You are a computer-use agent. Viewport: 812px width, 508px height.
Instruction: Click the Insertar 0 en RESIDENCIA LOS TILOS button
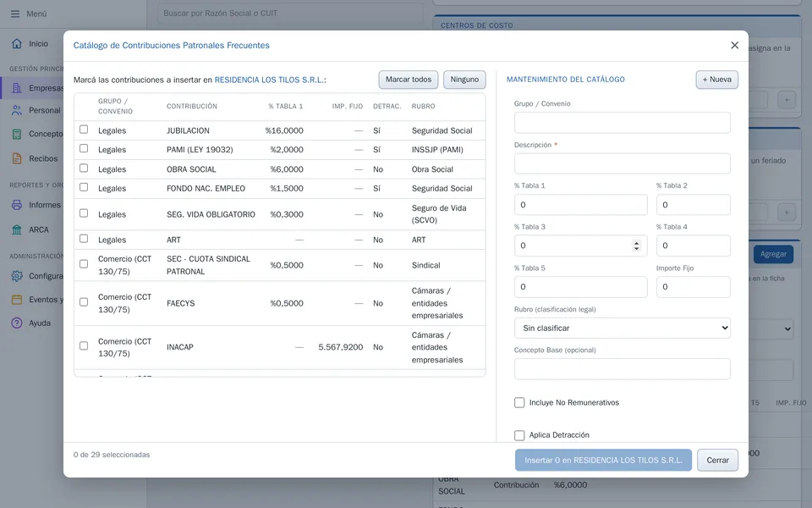pyautogui.click(x=603, y=461)
